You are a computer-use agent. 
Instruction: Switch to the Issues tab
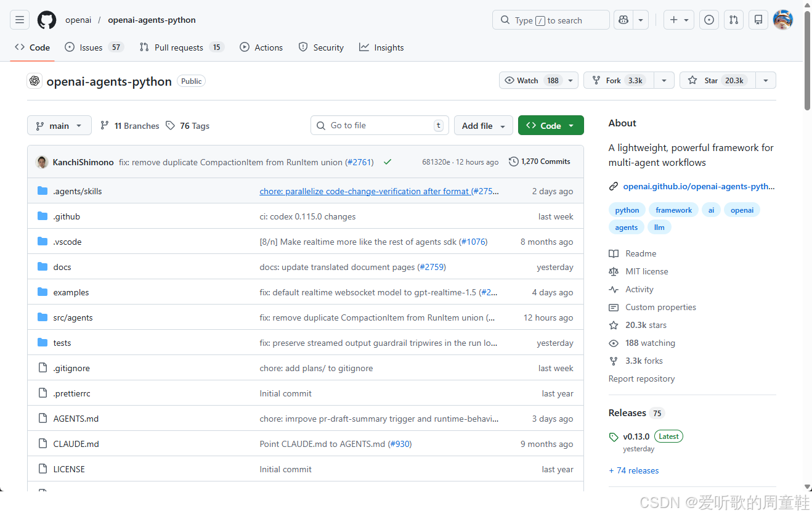[x=94, y=47]
